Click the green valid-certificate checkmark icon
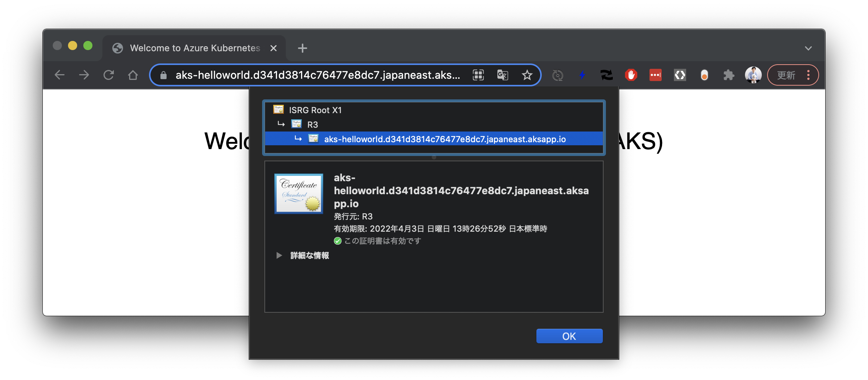Viewport: 868px width, 380px height. coord(338,241)
